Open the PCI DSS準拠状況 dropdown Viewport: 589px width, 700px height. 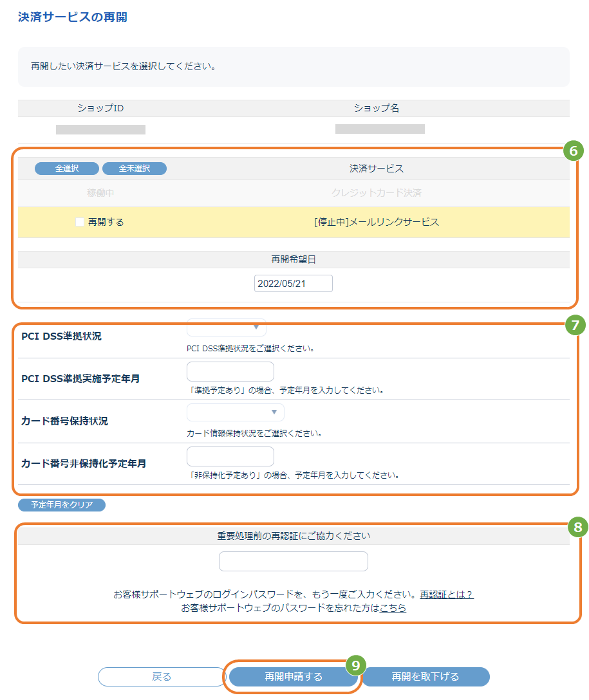click(227, 328)
